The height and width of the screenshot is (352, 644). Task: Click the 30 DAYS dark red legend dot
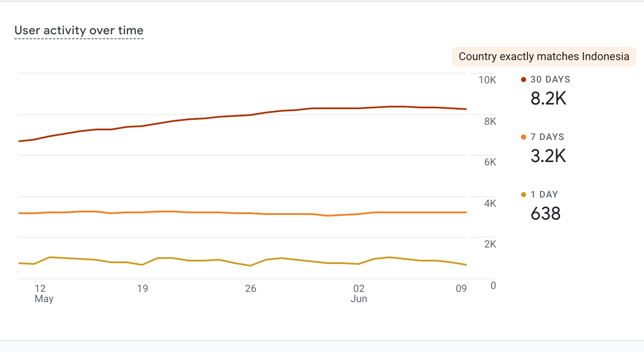click(524, 80)
